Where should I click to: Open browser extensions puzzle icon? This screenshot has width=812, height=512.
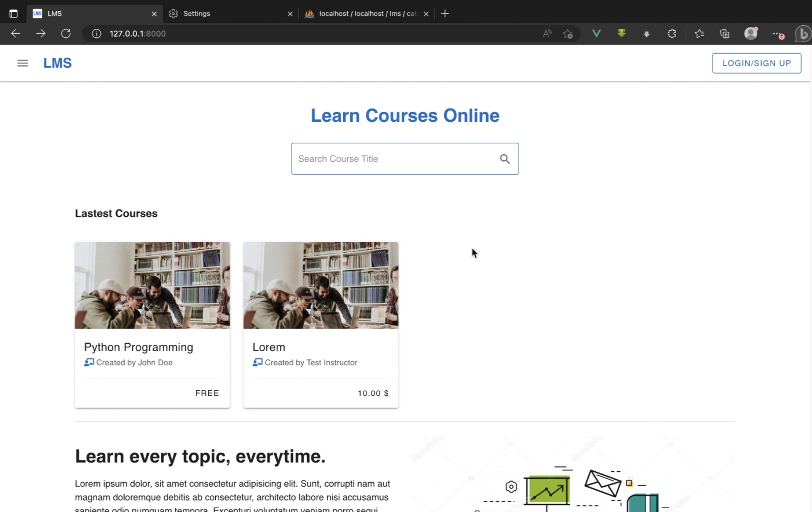pyautogui.click(x=672, y=34)
